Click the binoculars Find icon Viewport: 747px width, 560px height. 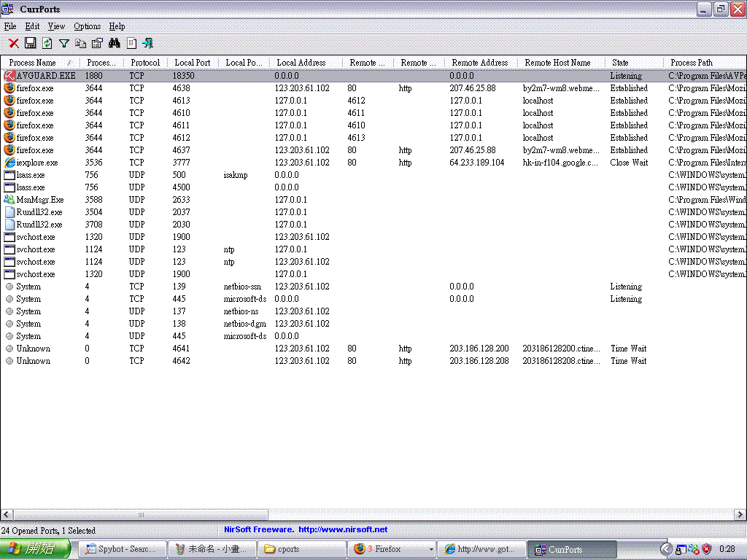pos(115,43)
